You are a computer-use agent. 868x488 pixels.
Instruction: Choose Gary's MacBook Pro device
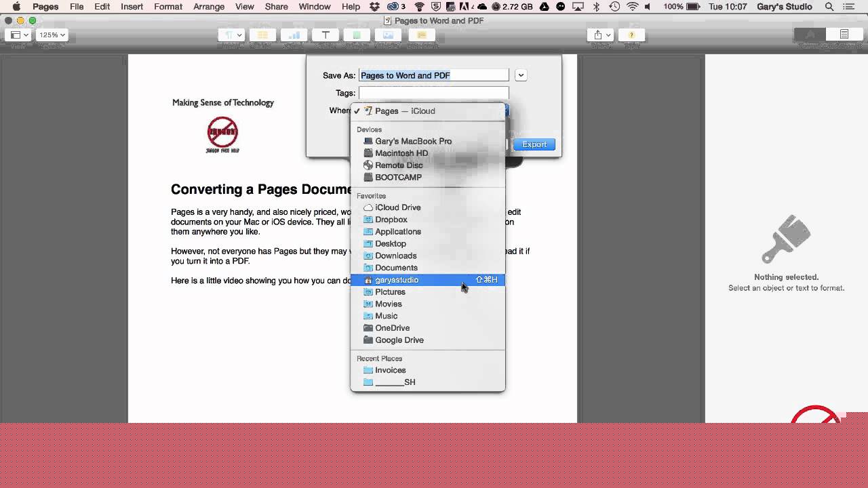point(428,141)
